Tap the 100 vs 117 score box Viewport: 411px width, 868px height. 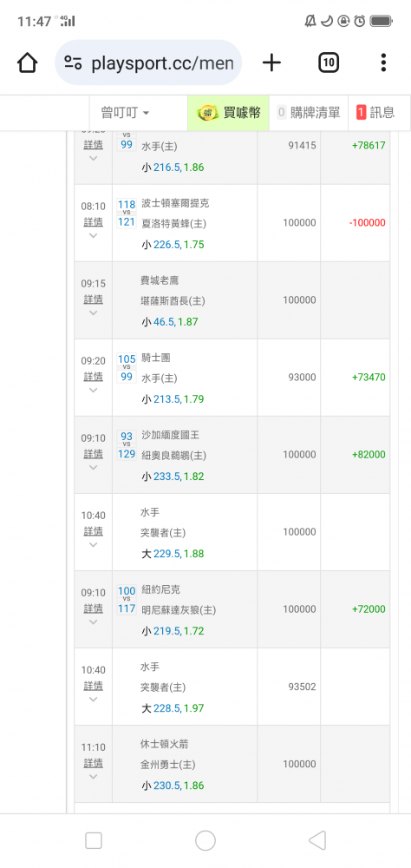click(x=127, y=600)
